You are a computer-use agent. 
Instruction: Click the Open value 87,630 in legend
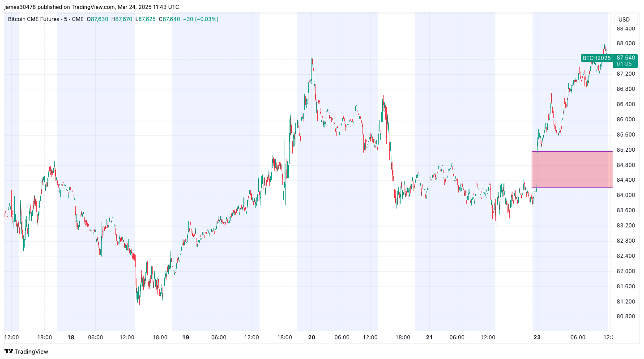[x=99, y=19]
